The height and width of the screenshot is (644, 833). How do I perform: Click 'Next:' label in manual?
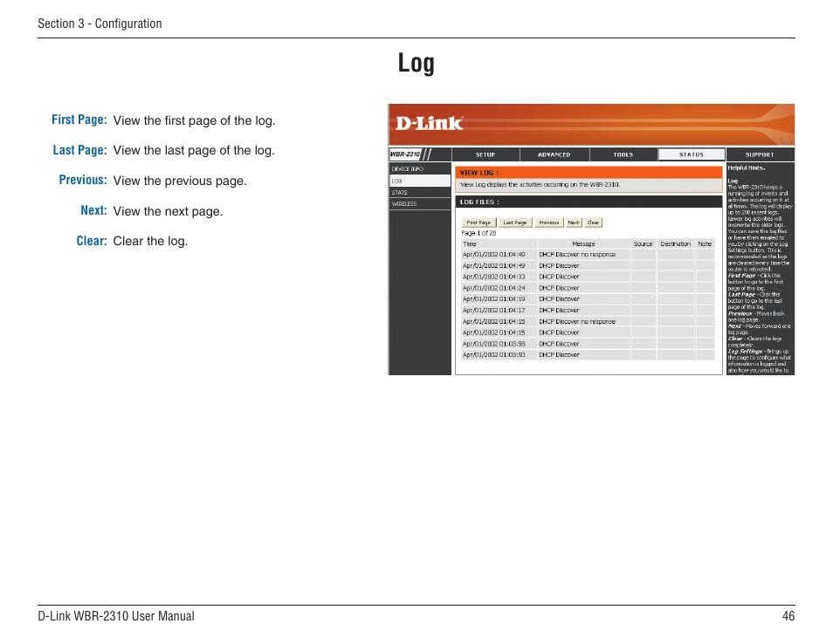(x=93, y=210)
